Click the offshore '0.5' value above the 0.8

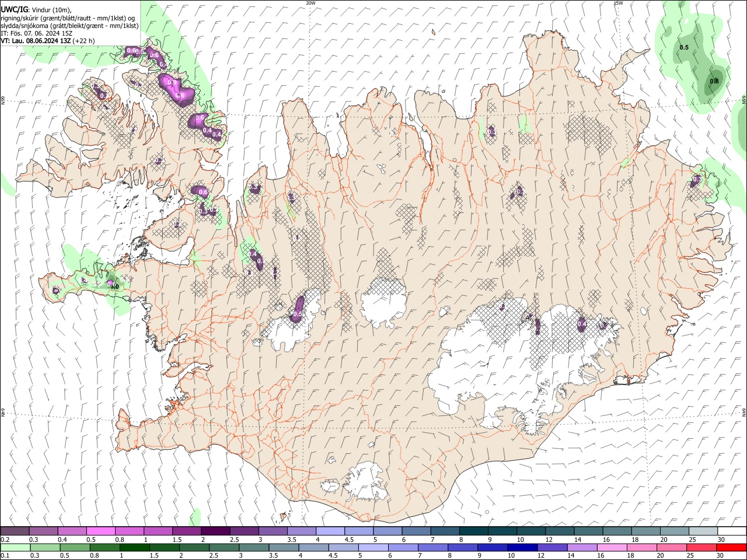point(684,47)
